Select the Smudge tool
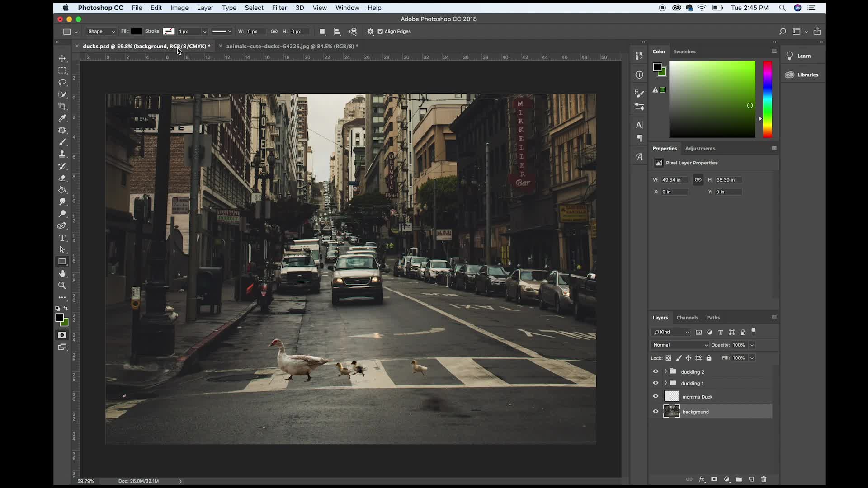868x488 pixels. pos(62,202)
